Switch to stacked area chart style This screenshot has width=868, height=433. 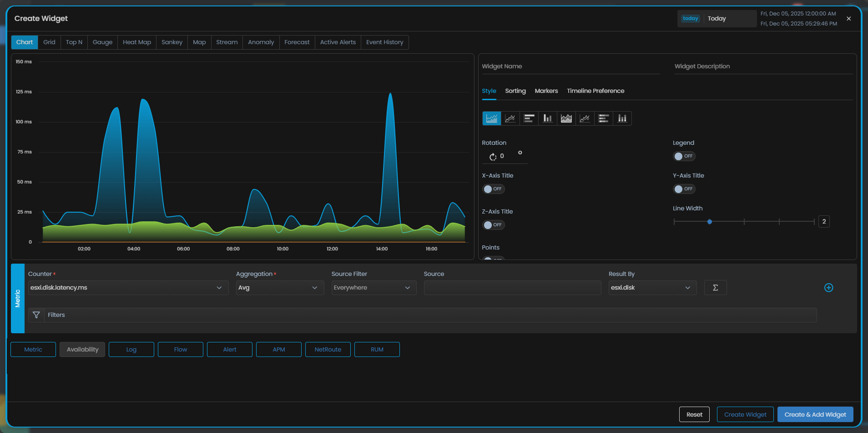(566, 118)
